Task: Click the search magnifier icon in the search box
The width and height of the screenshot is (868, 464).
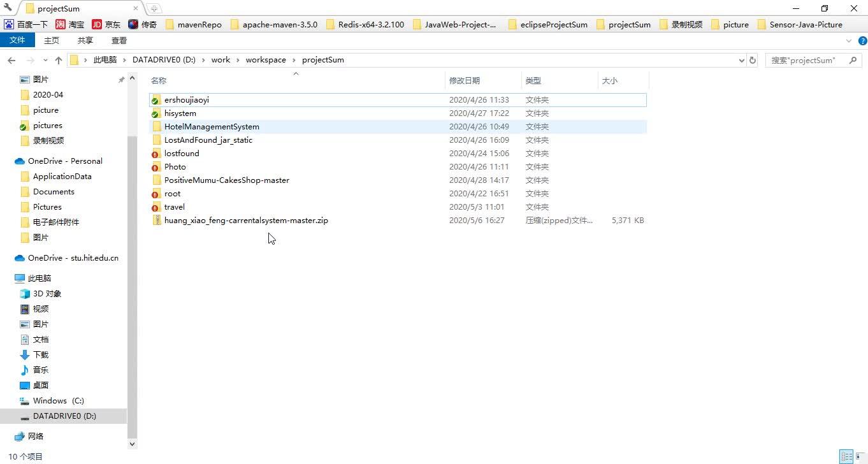Action: click(x=853, y=60)
